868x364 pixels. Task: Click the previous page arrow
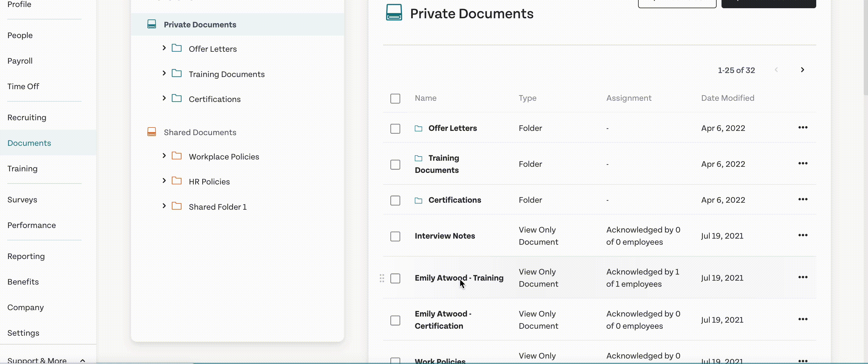[x=776, y=70]
